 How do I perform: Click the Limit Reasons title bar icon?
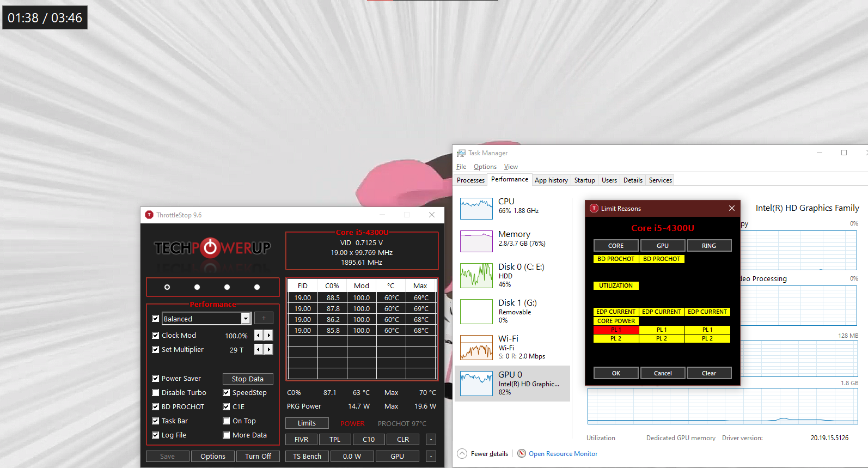coord(594,208)
